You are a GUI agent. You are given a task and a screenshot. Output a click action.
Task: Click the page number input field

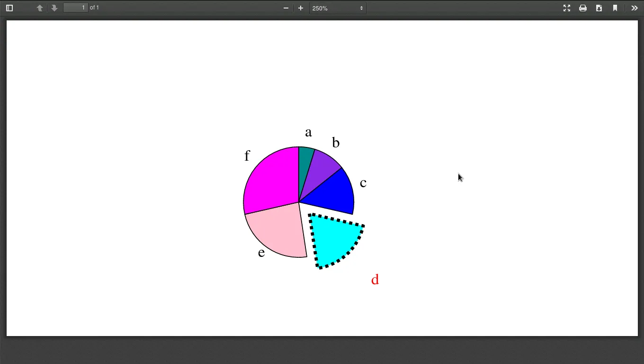76,8
